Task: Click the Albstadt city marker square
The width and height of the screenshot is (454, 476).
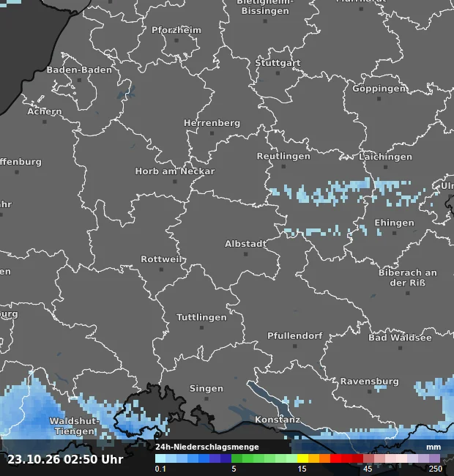Action: click(246, 254)
